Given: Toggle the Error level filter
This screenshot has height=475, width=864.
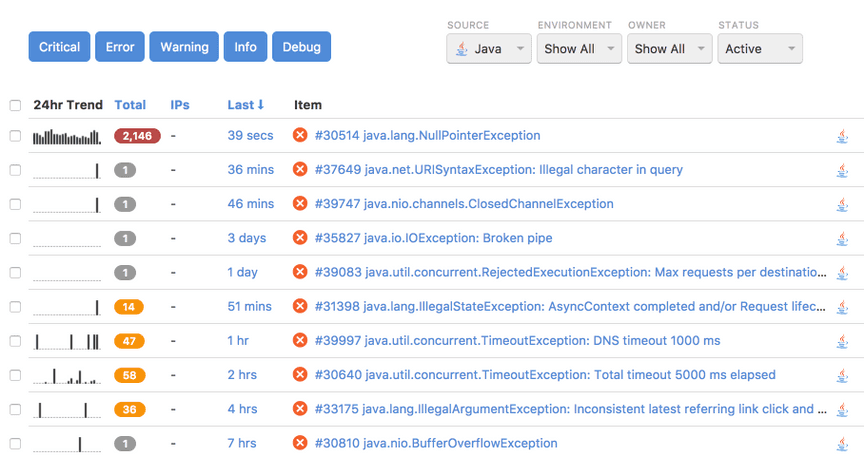Looking at the screenshot, I should [120, 47].
